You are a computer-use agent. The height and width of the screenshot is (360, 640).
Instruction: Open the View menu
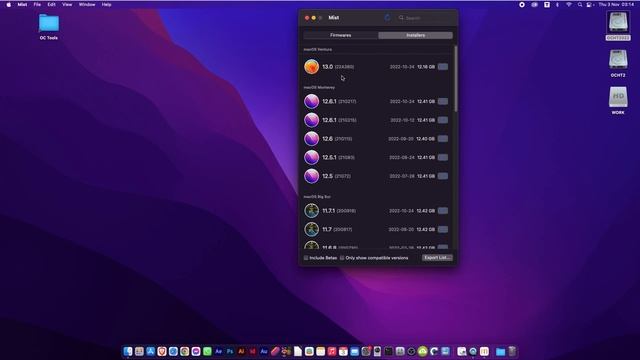67,4
